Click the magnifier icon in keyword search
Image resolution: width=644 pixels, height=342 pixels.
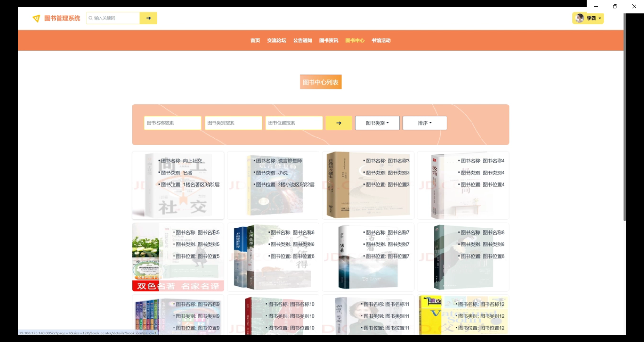(x=90, y=18)
